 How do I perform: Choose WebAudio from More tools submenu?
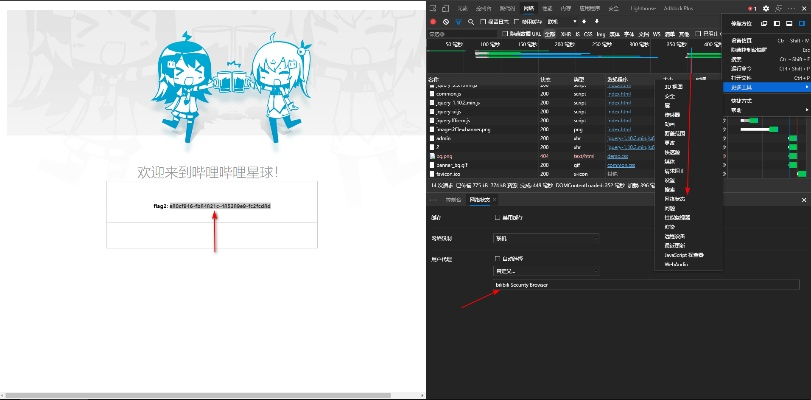[676, 264]
